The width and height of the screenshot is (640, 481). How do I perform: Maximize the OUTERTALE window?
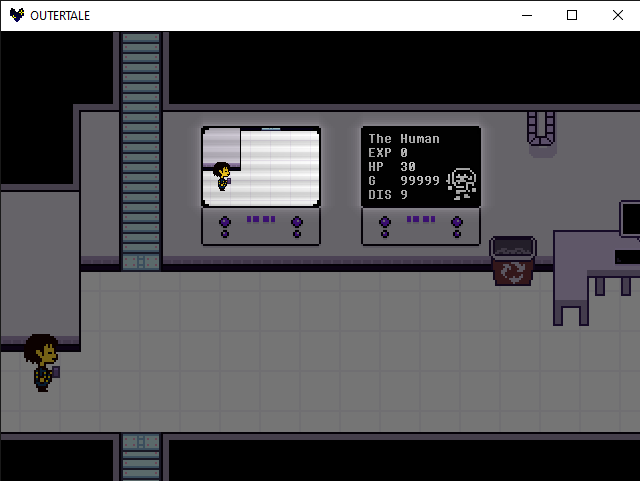click(x=572, y=16)
